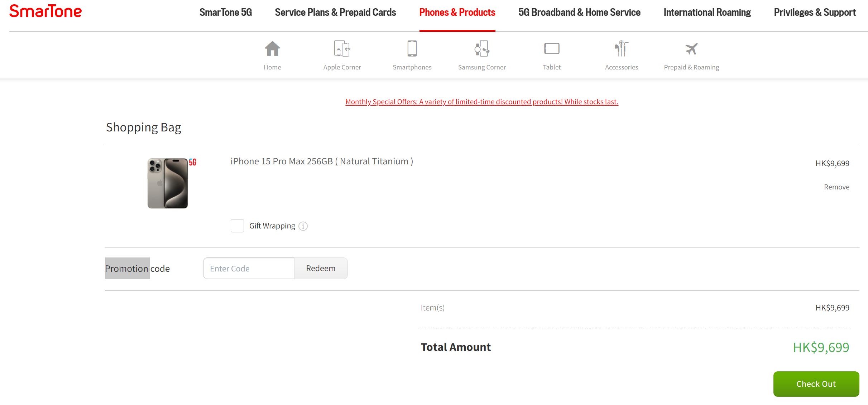
Task: Remove the iPhone 15 Pro Max item
Action: pos(836,187)
